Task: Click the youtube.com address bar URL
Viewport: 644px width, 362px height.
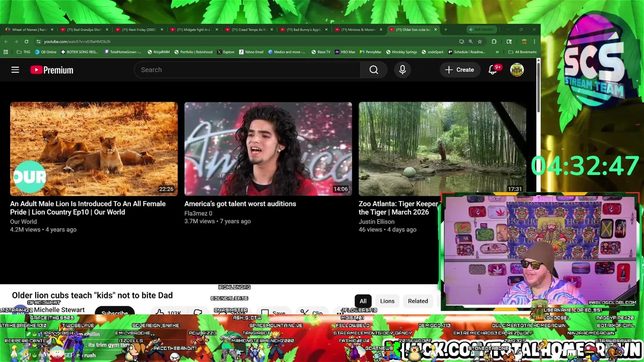Action: tap(77, 42)
